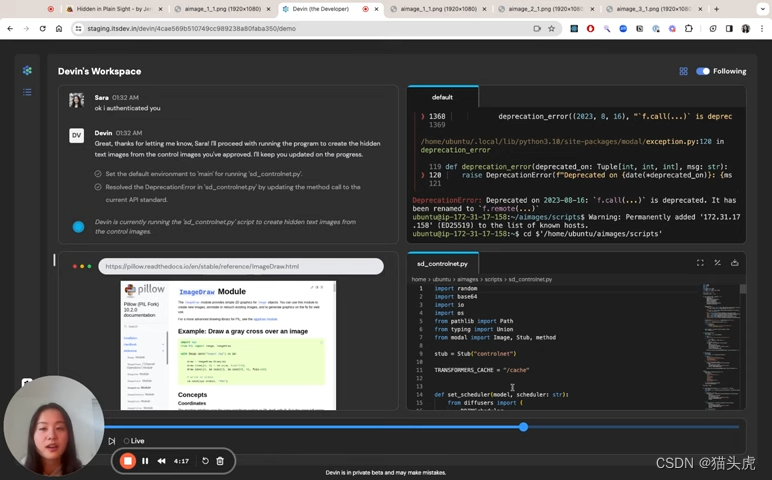Restart the recording with the circular arrow
The image size is (772, 480).
coord(205,461)
